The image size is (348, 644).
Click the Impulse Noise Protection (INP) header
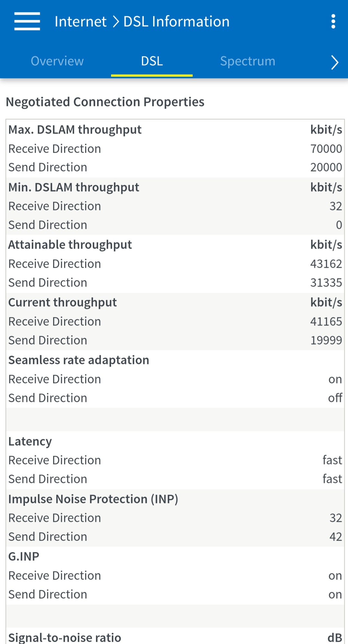93,499
